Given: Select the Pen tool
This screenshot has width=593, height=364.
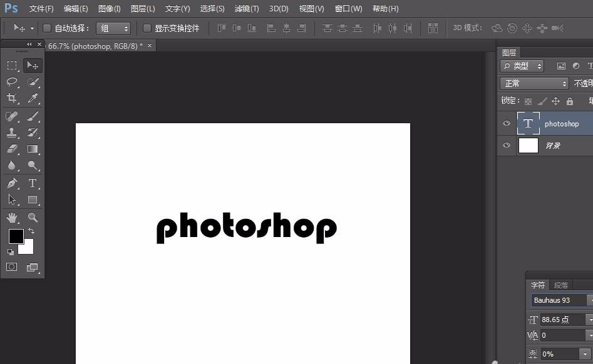Looking at the screenshot, I should pyautogui.click(x=12, y=183).
